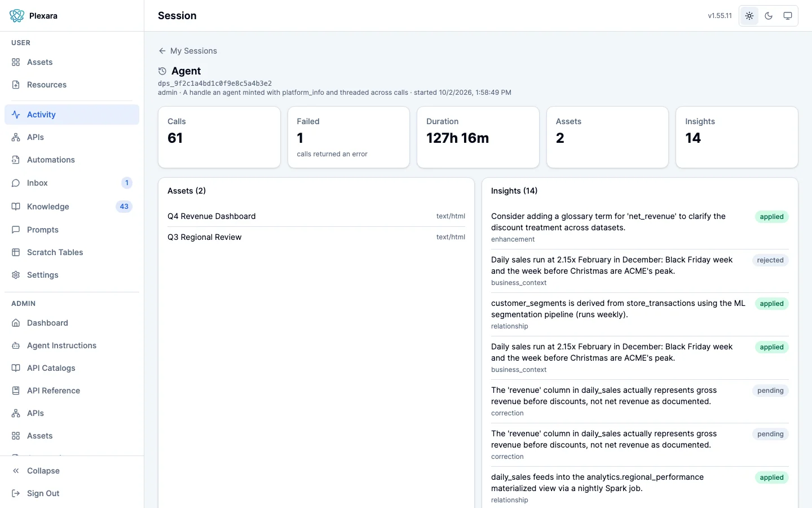Screen dimensions: 812x508
Task: Open the Q4 Revenue Dashboard asset
Action: [316, 216]
